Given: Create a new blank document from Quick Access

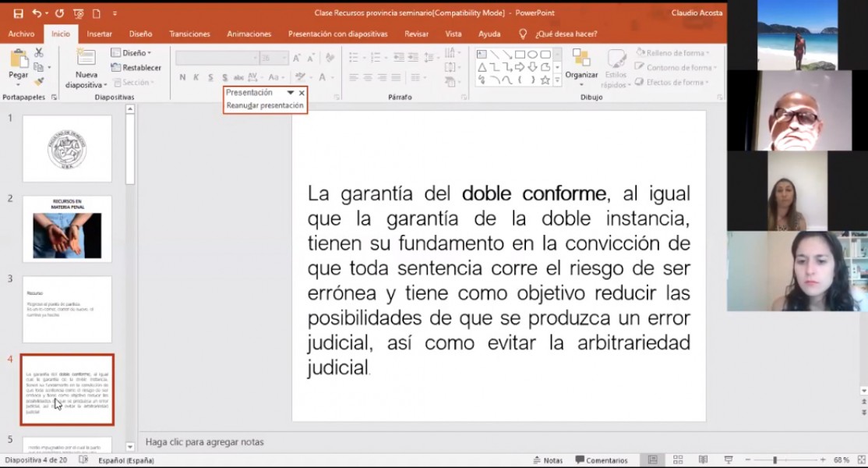Looking at the screenshot, I should point(97,13).
